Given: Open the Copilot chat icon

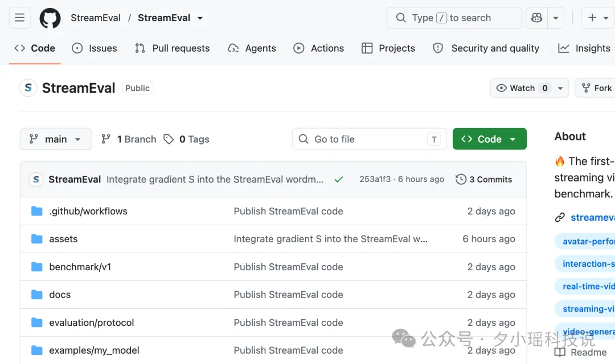Looking at the screenshot, I should [x=536, y=18].
